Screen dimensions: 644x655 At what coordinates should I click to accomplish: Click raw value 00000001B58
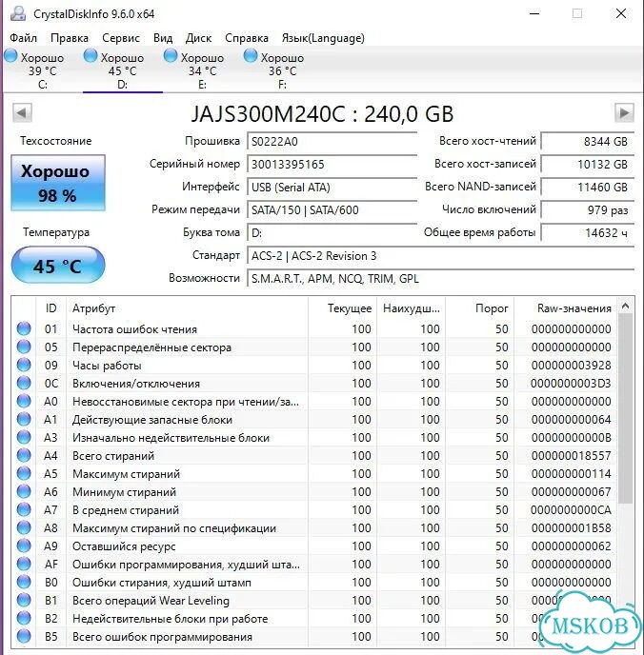(572, 528)
